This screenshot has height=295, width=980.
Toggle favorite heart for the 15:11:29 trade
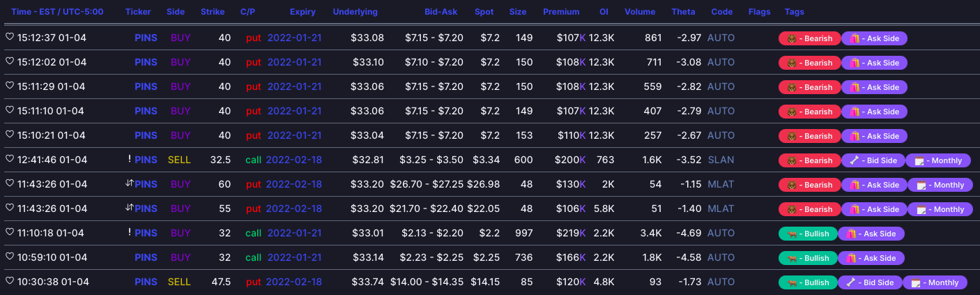(10, 86)
